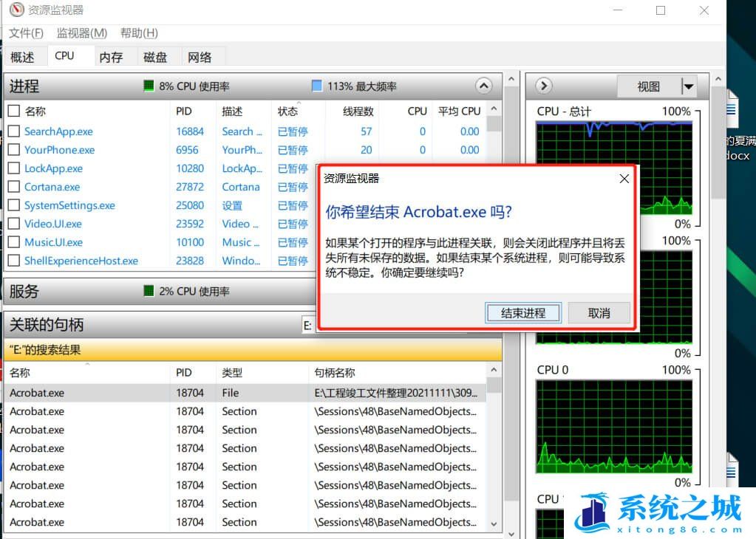Tick the SearchApp.exe process checkbox
This screenshot has height=539, width=756.
(14, 131)
